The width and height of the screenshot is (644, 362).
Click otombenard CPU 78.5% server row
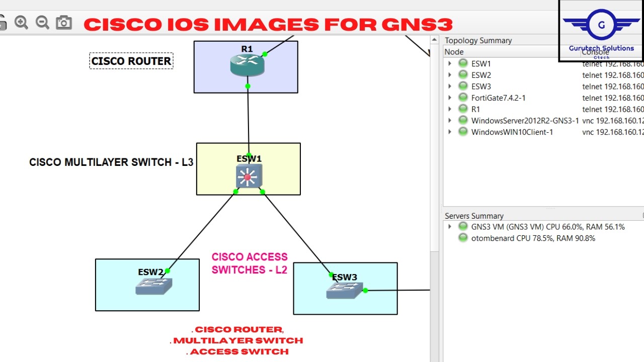click(533, 238)
